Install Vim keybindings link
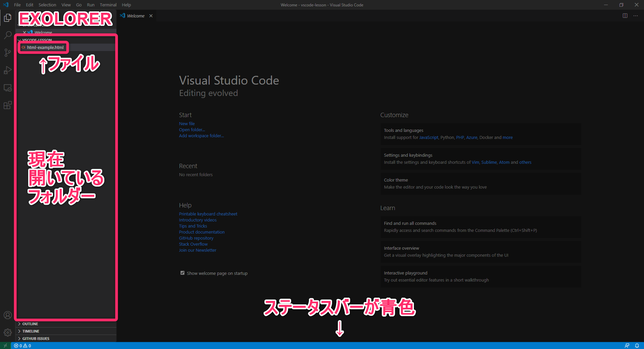 click(475, 162)
